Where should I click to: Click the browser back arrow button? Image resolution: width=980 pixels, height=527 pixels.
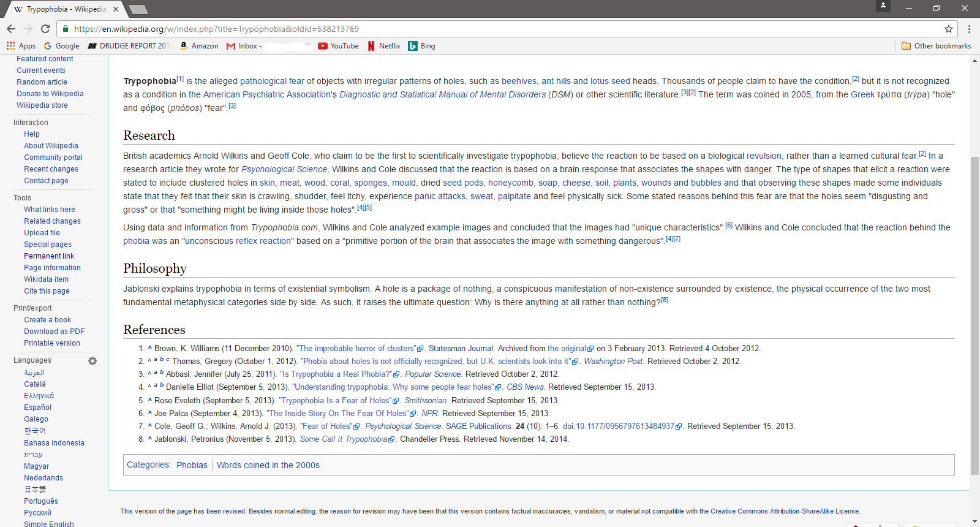[11, 29]
